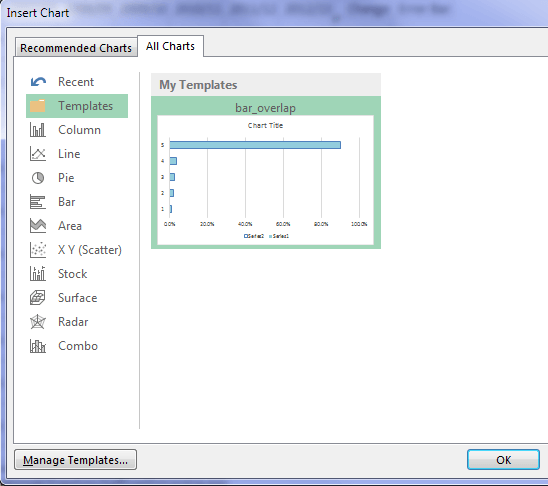Open the All Charts tab
This screenshot has width=548, height=486.
point(170,46)
